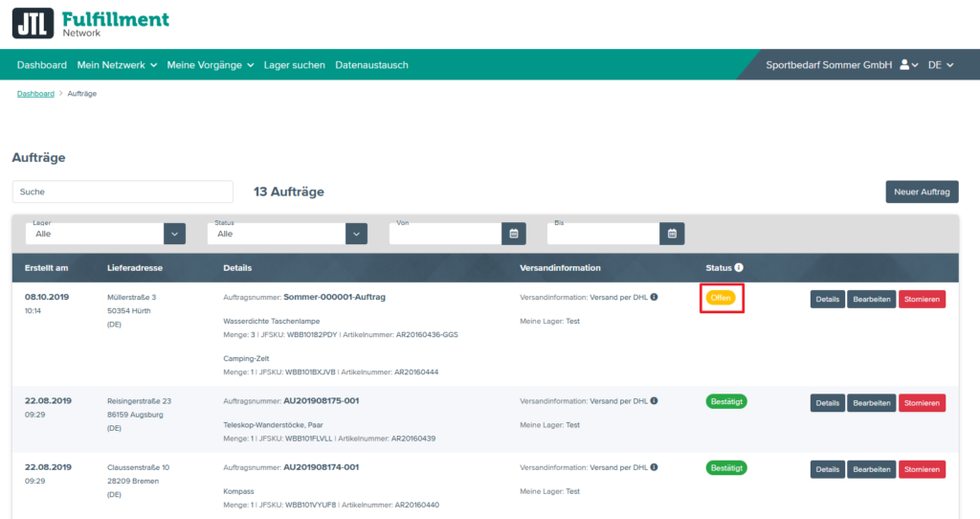This screenshot has width=980, height=519.
Task: Go to Dashboard in the navigation bar
Action: pos(42,65)
